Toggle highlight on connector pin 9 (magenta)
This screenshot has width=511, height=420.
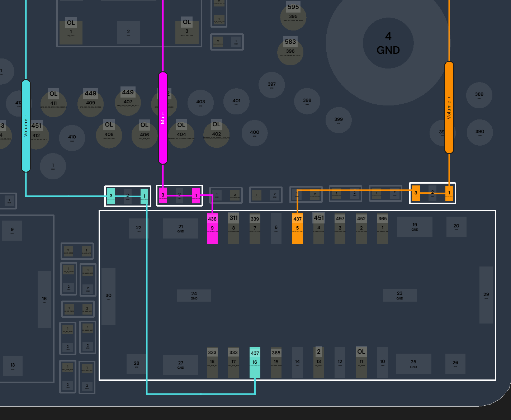tap(212, 228)
